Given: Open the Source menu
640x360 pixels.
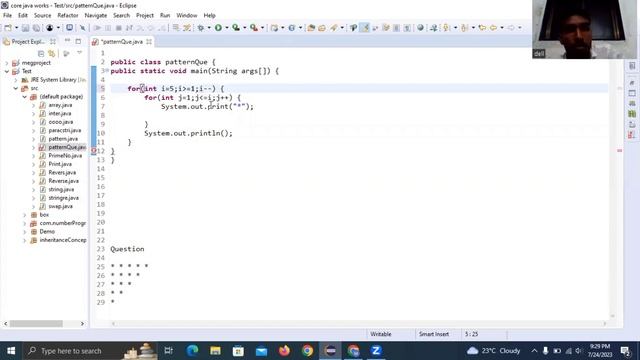Looking at the screenshot, I should (42, 15).
